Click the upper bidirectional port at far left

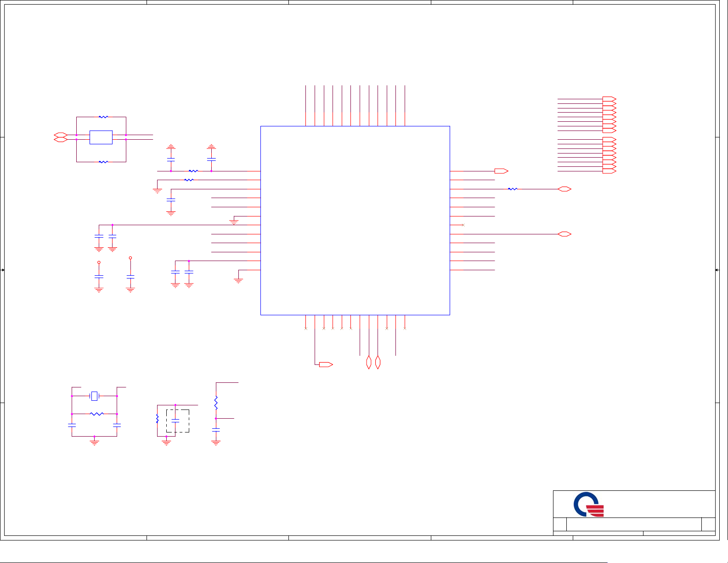pos(61,135)
